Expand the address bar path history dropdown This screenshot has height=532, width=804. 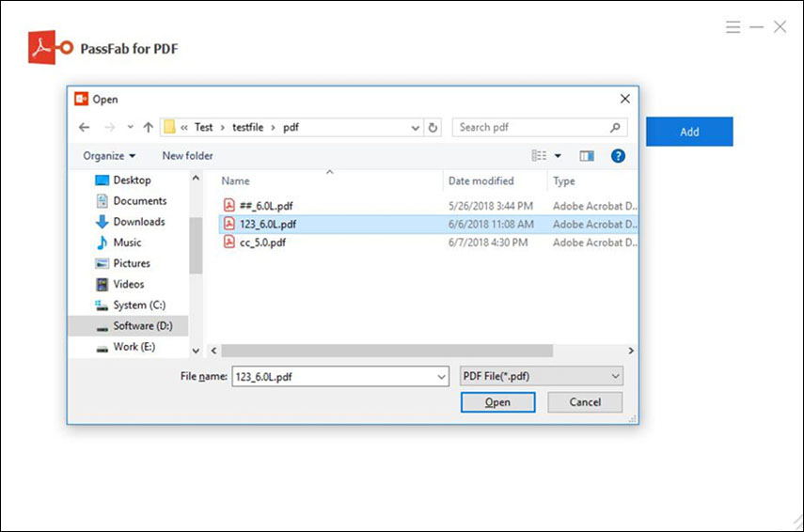[416, 127]
